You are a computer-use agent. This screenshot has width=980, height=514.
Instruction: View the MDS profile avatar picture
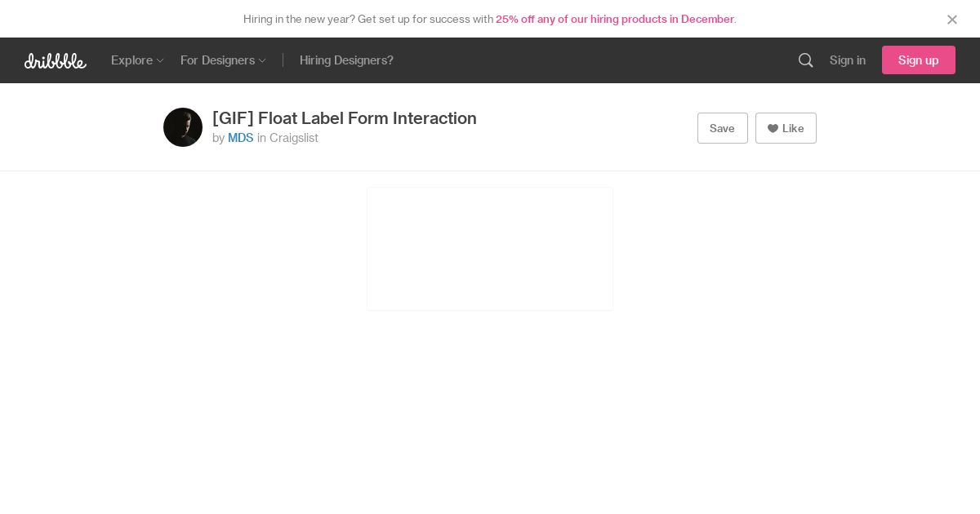[x=183, y=127]
